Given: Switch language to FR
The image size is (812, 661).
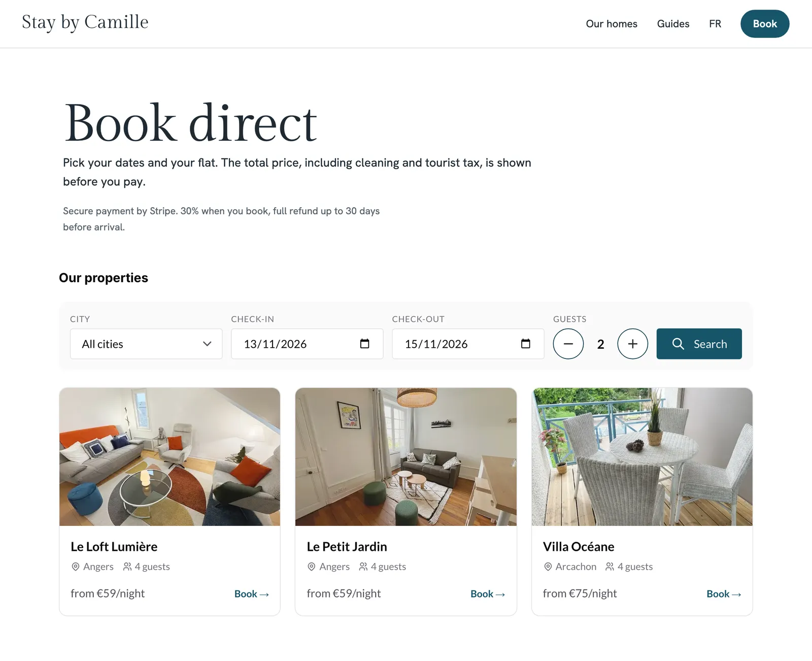Looking at the screenshot, I should 715,24.
